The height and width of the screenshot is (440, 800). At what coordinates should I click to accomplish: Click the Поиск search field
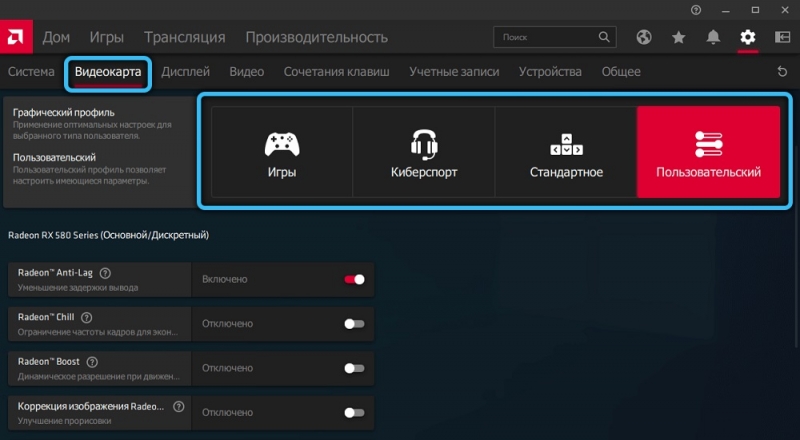(x=555, y=37)
